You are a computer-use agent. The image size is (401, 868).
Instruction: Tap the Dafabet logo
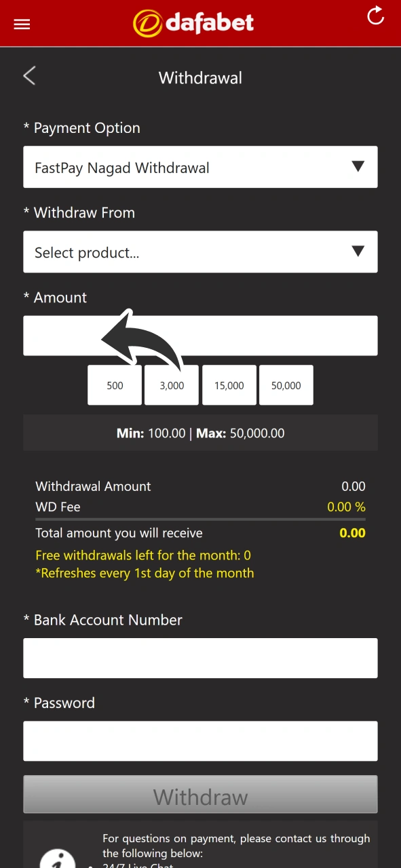coord(193,22)
